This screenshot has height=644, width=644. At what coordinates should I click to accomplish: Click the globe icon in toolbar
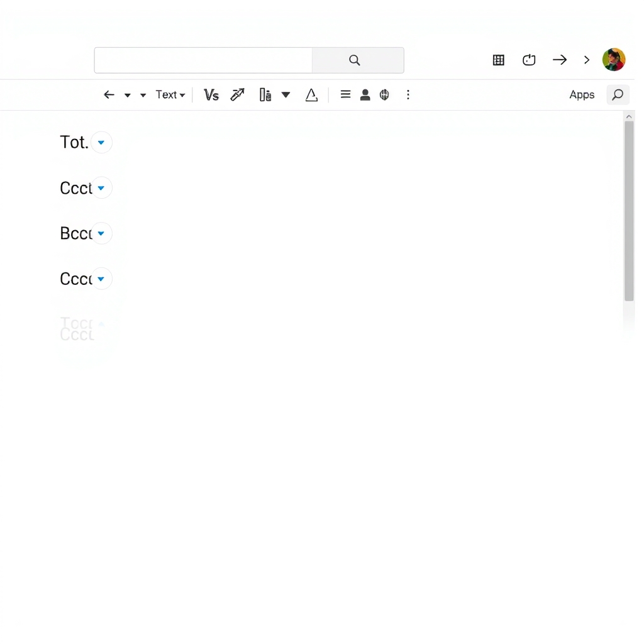coord(384,95)
